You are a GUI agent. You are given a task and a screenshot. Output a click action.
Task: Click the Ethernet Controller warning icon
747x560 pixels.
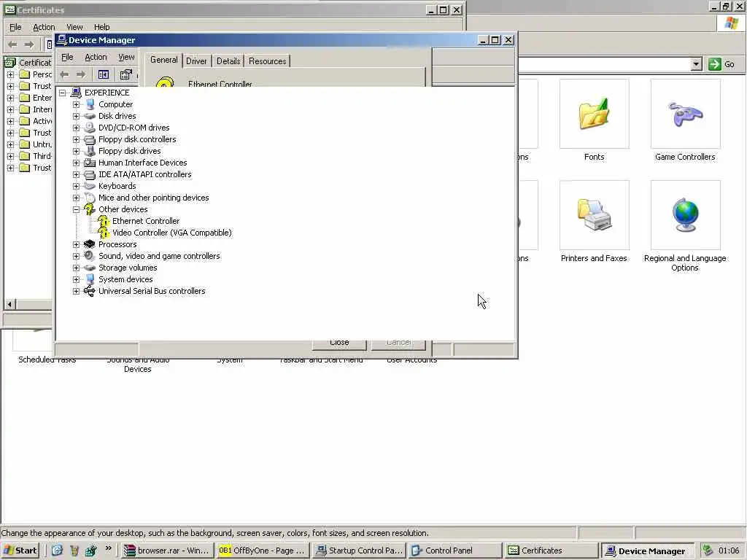pyautogui.click(x=104, y=221)
